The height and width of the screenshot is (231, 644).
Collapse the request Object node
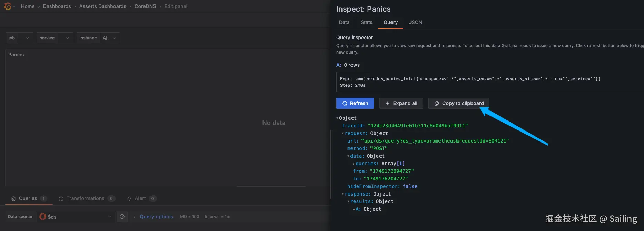coord(343,134)
